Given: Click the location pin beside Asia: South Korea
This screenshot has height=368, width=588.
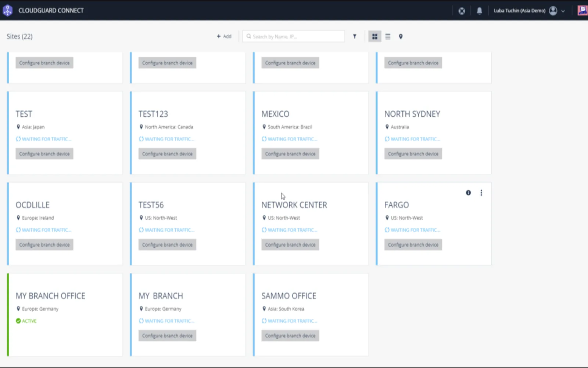Looking at the screenshot, I should coord(264,309).
